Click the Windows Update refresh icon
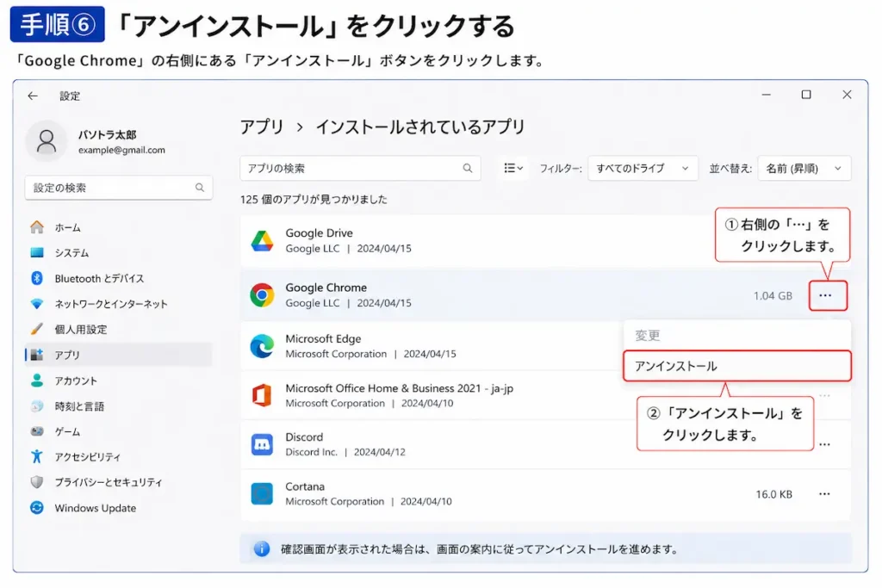Image resolution: width=882 pixels, height=588 pixels. coord(37,508)
